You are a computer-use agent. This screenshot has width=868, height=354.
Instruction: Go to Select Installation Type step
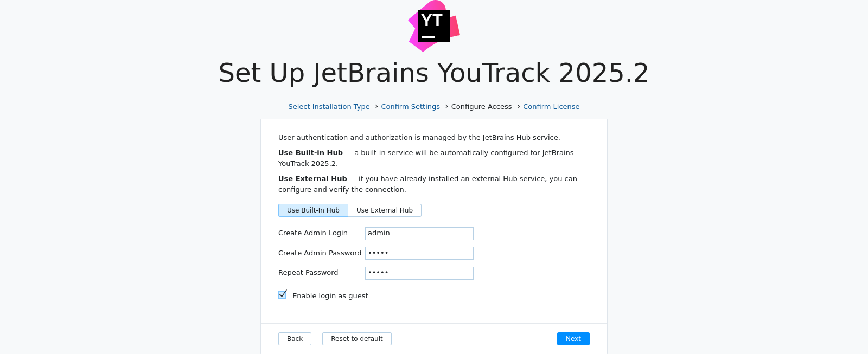coord(329,107)
